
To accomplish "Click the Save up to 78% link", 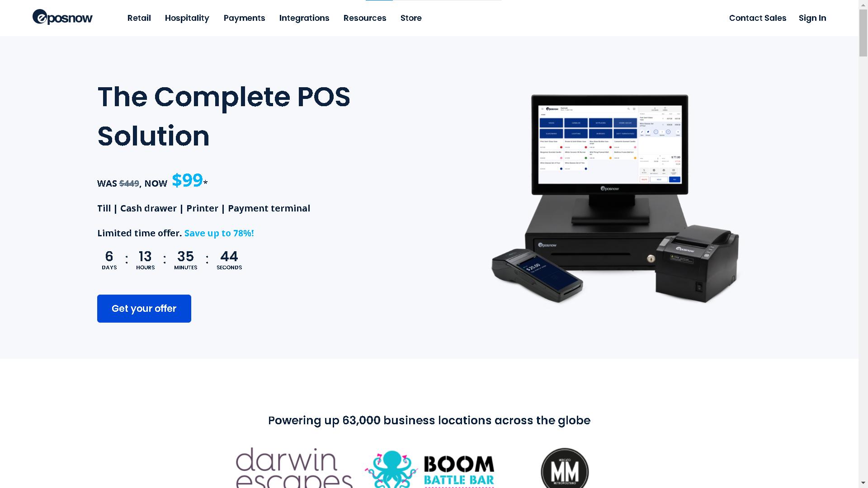I will pos(219,233).
